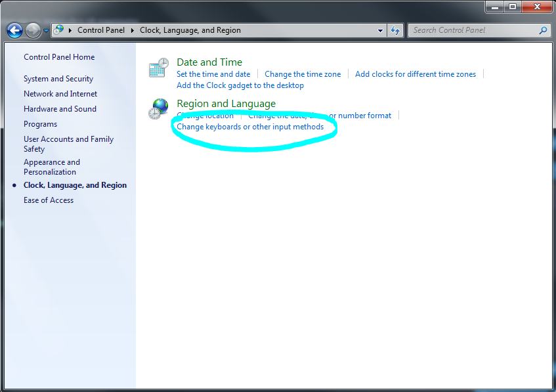Select Control Panel in the address breadcrumb
Image resolution: width=556 pixels, height=392 pixels.
(x=101, y=30)
